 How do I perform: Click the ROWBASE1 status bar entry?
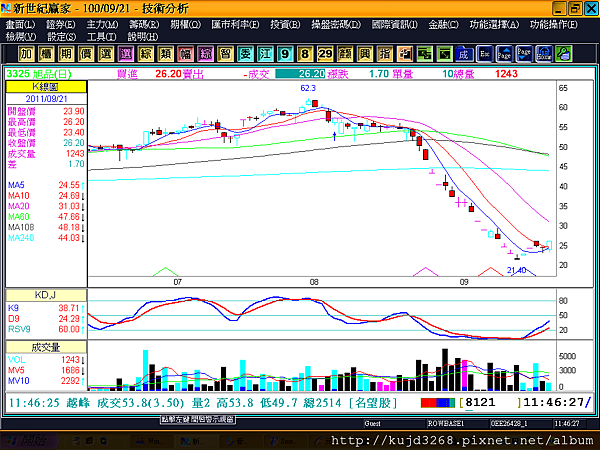446,424
